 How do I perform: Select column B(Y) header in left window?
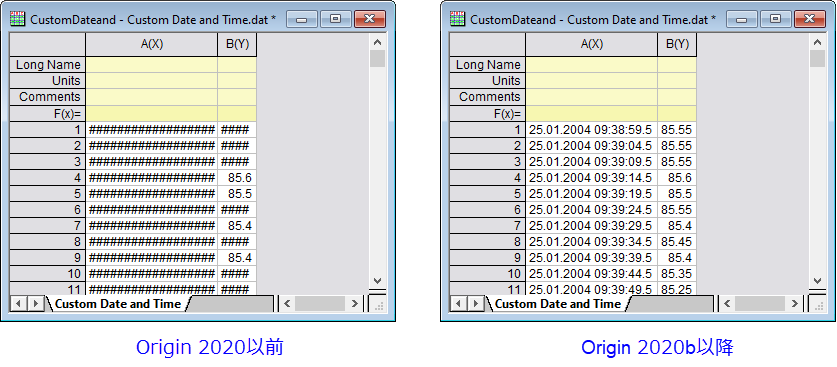point(237,45)
